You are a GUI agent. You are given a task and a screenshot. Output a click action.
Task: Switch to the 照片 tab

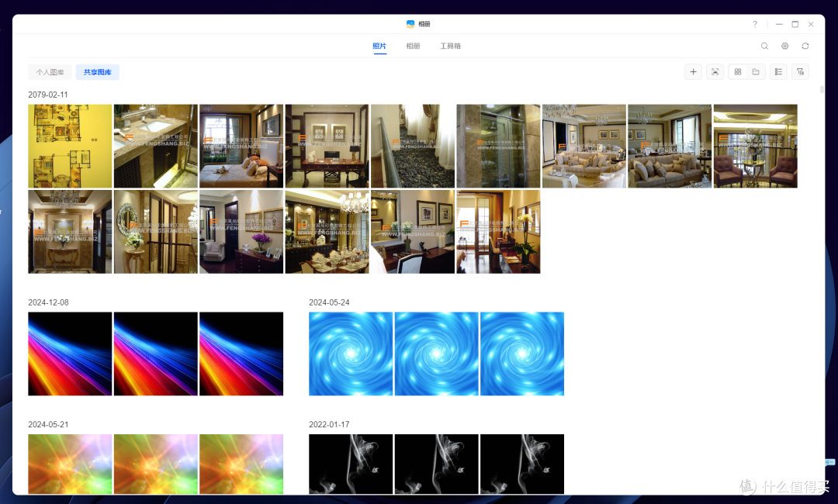tap(379, 46)
